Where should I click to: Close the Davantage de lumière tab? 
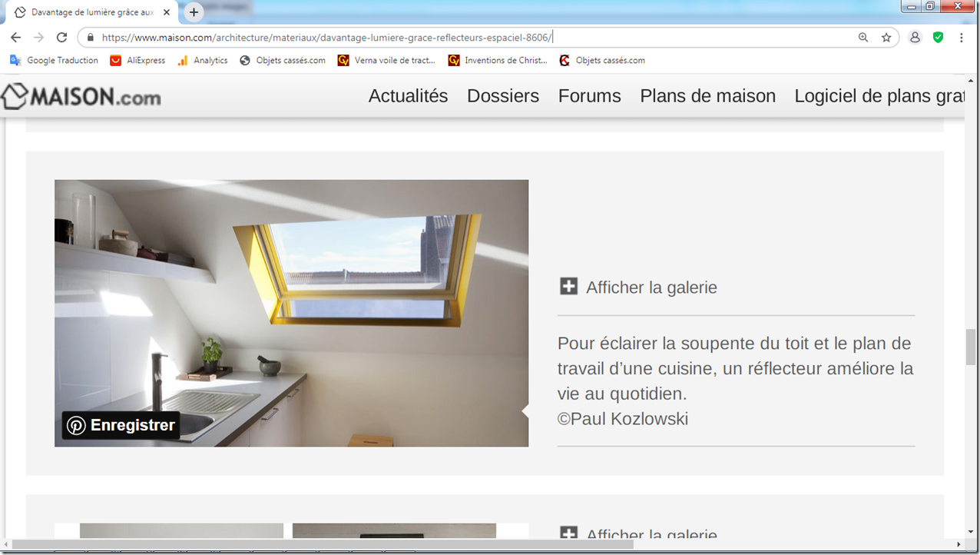click(x=167, y=12)
